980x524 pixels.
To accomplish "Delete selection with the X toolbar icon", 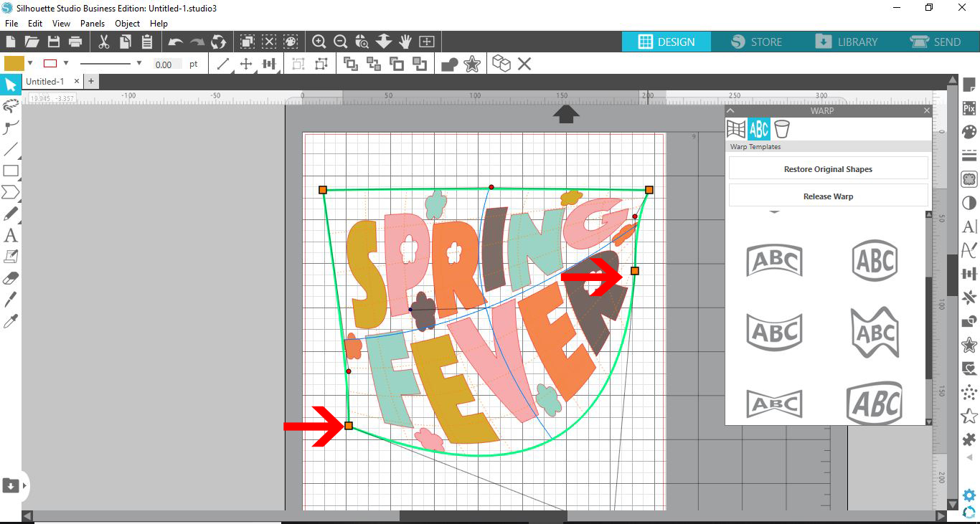I will (524, 64).
